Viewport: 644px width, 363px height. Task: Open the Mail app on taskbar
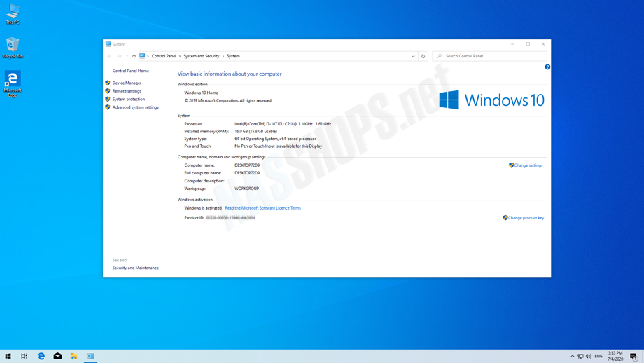[x=57, y=356]
